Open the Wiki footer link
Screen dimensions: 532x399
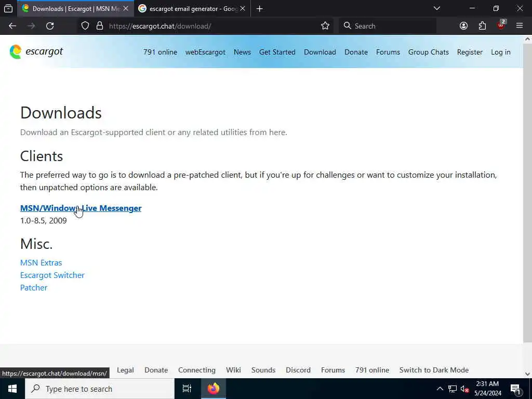(233, 370)
